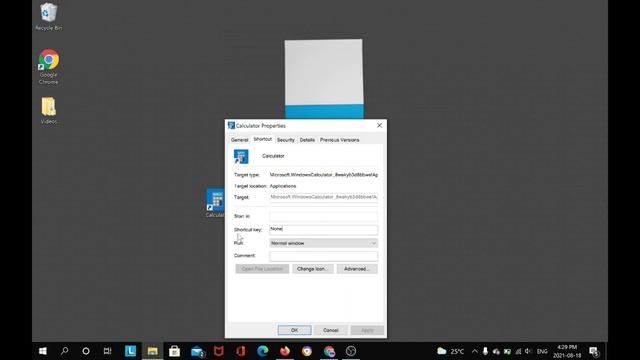Open the notification center icon
640x360 pixels.
click(x=594, y=351)
